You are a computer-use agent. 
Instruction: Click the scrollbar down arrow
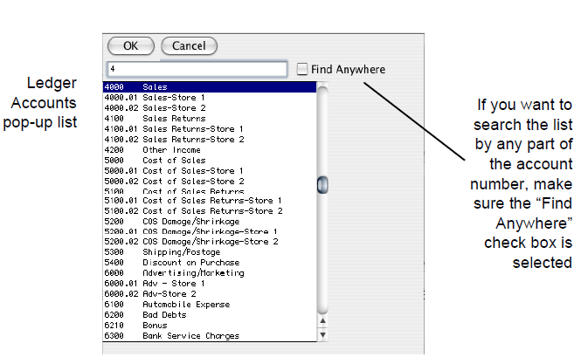(x=322, y=334)
